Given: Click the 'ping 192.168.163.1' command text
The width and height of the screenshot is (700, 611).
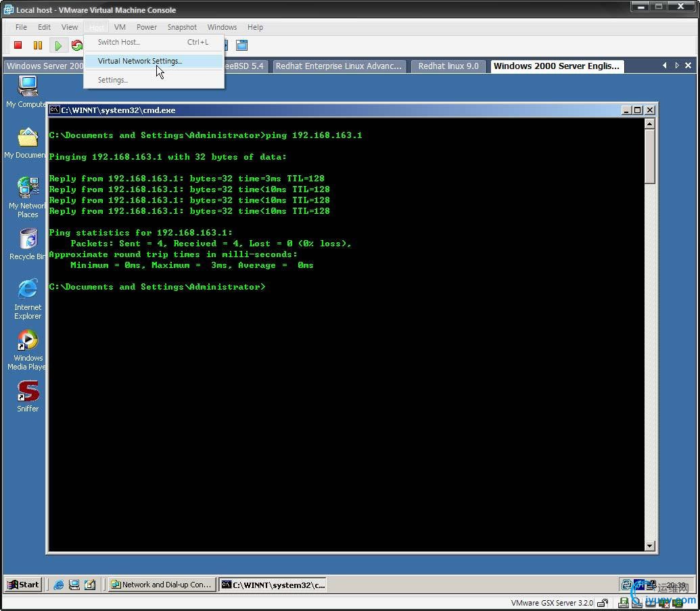Looking at the screenshot, I should pyautogui.click(x=314, y=135).
